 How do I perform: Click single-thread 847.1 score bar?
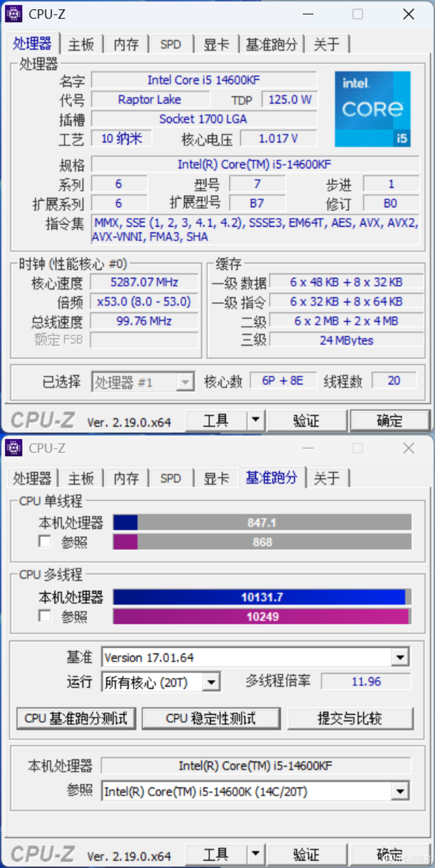pos(262,522)
